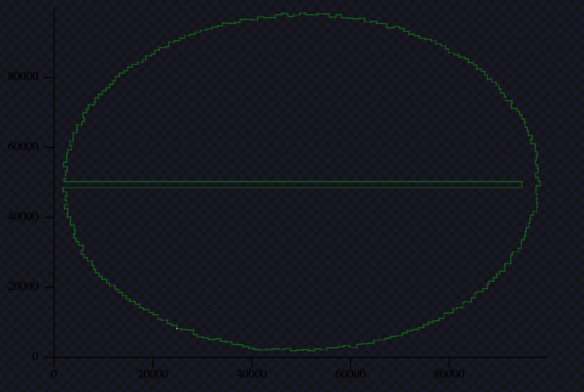Click the 40000 tick label on the x-axis

pyautogui.click(x=252, y=374)
